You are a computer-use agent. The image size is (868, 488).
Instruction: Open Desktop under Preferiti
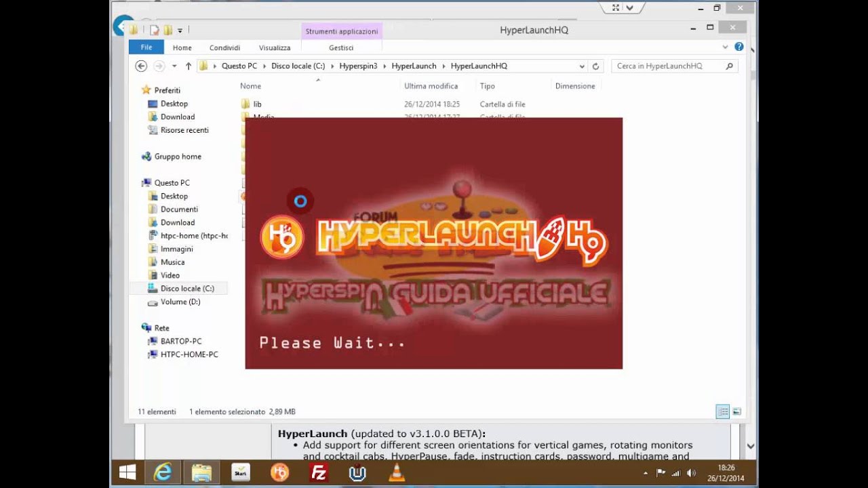point(174,104)
